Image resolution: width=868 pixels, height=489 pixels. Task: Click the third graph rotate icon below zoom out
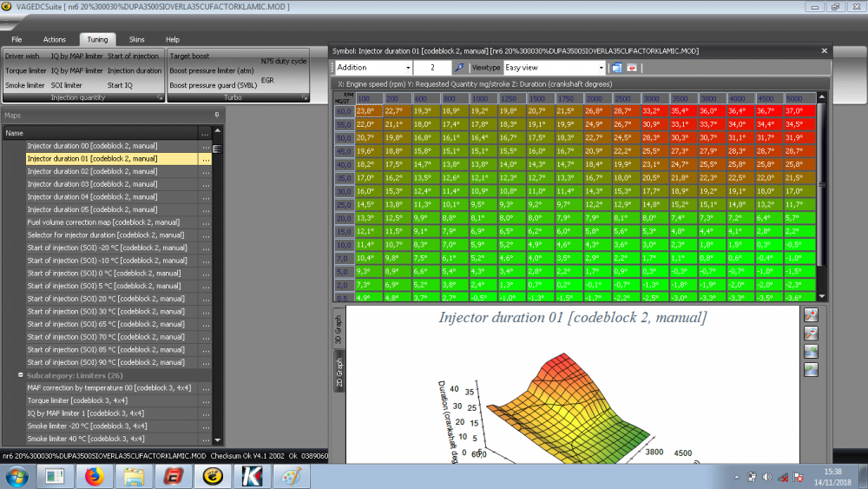tap(811, 352)
